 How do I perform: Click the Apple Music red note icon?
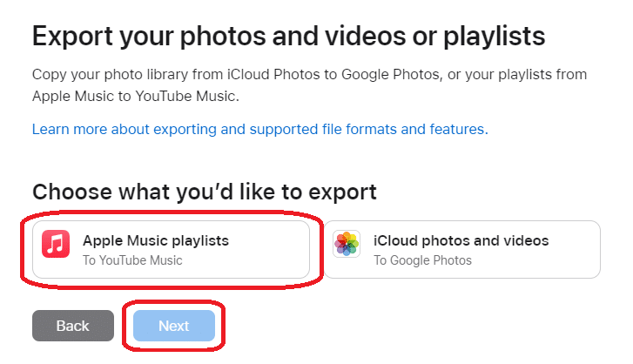(56, 244)
